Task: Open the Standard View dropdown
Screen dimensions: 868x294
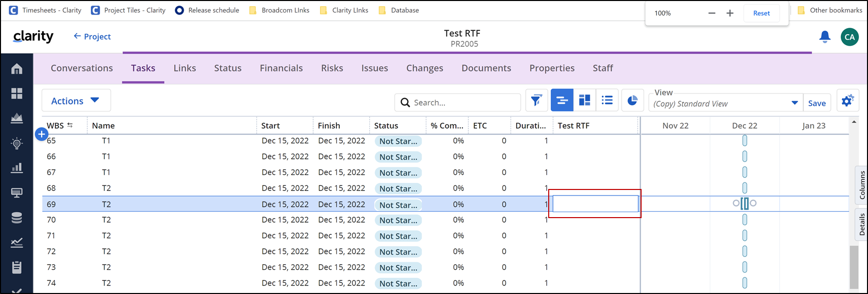Action: 794,103
